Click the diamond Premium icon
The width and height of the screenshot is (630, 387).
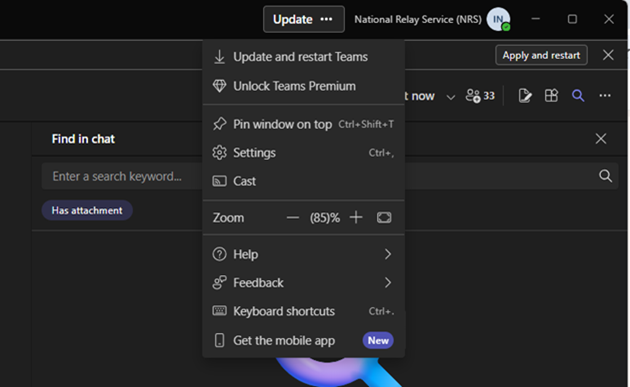click(219, 86)
